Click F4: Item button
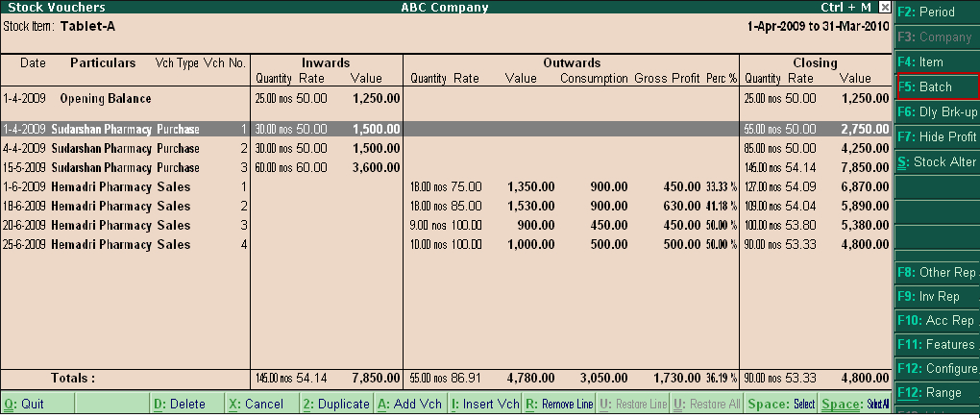The height and width of the screenshot is (418, 980). [x=937, y=61]
